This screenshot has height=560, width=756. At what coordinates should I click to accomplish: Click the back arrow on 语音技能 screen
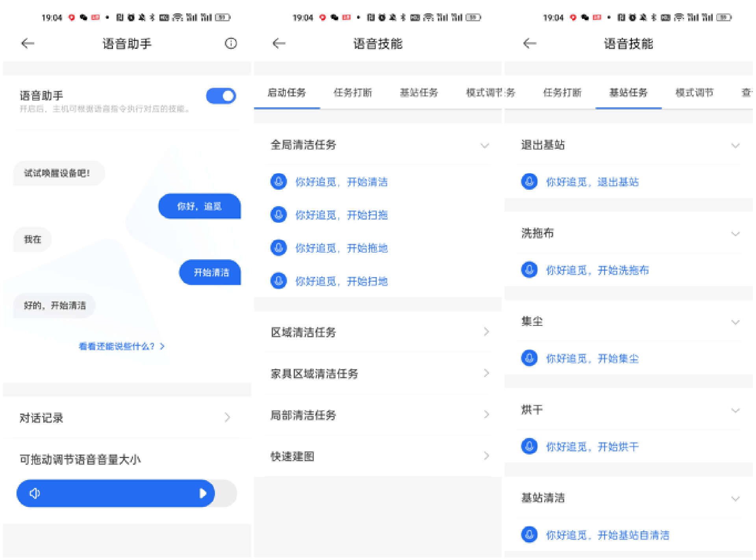coord(279,44)
